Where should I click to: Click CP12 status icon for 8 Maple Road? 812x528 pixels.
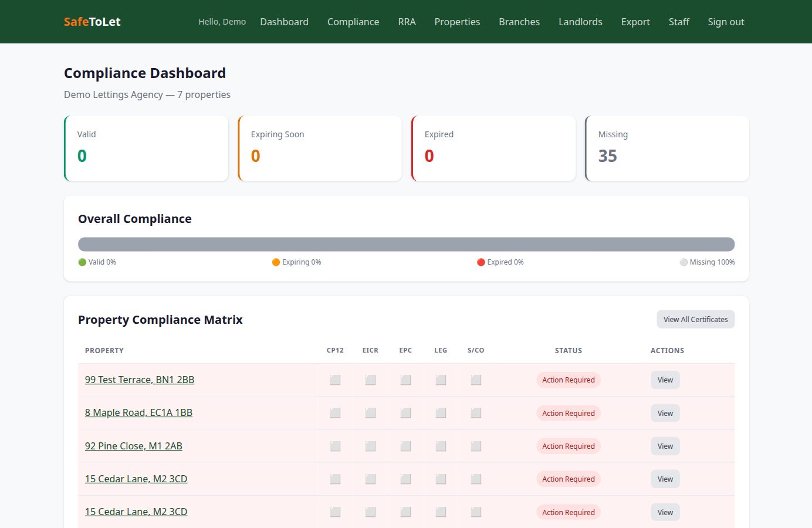[x=335, y=413]
